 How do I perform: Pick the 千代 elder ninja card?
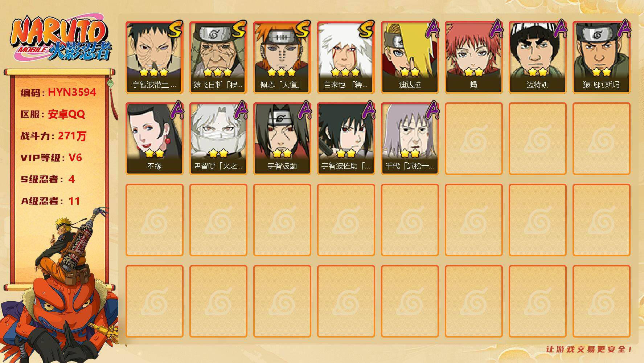tap(410, 139)
